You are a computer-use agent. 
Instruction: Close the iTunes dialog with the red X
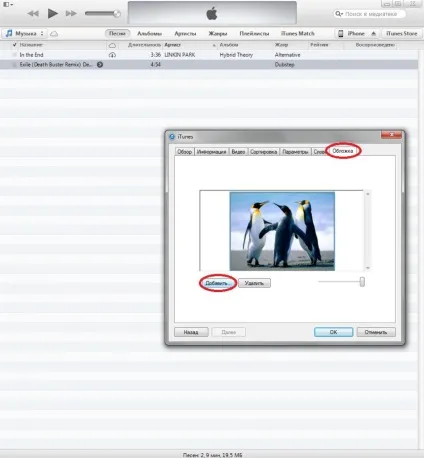391,135
